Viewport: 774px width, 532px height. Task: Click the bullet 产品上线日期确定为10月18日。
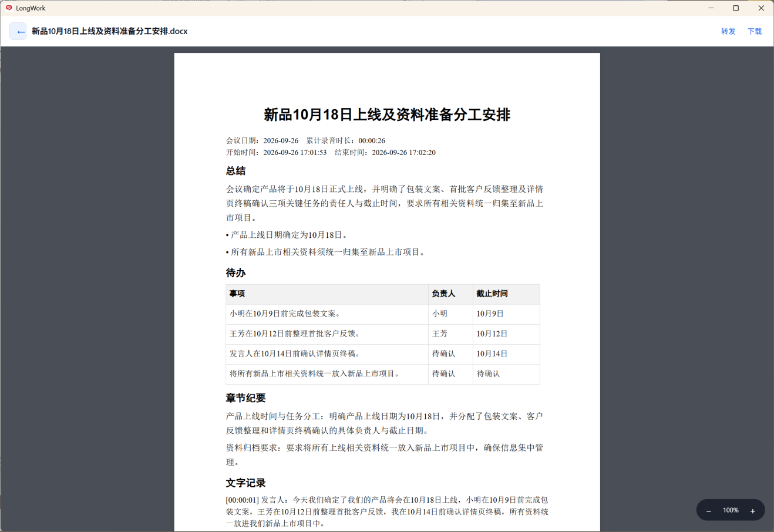click(288, 235)
